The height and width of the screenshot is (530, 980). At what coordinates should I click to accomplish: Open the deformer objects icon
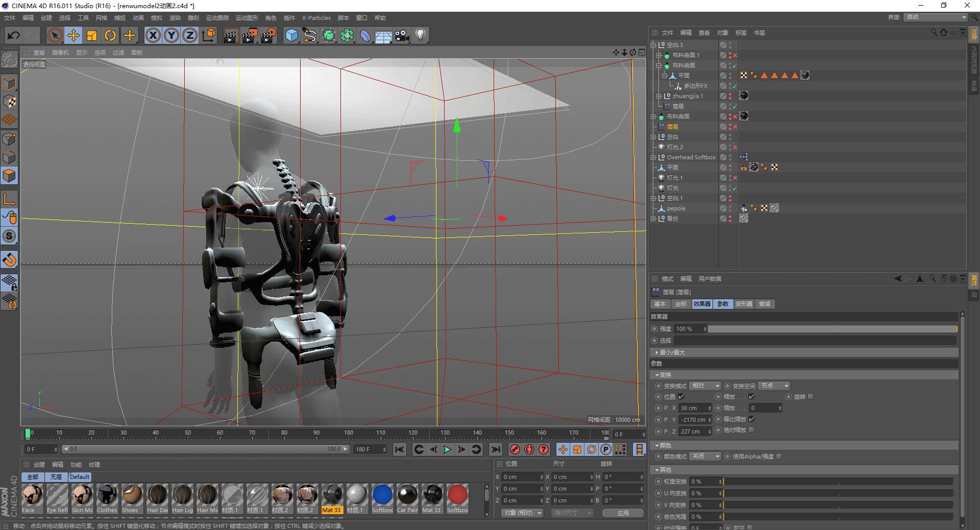click(x=365, y=35)
